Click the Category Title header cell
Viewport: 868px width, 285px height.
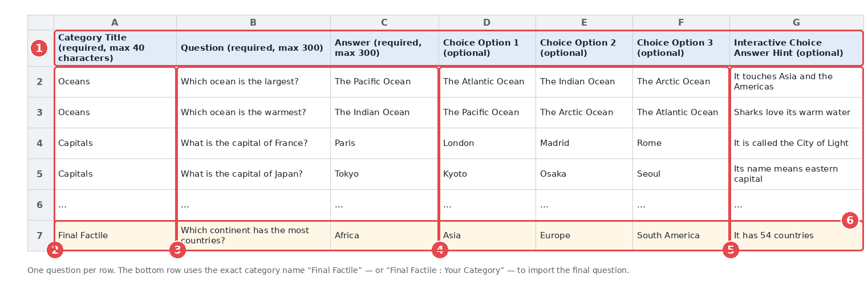tap(115, 48)
